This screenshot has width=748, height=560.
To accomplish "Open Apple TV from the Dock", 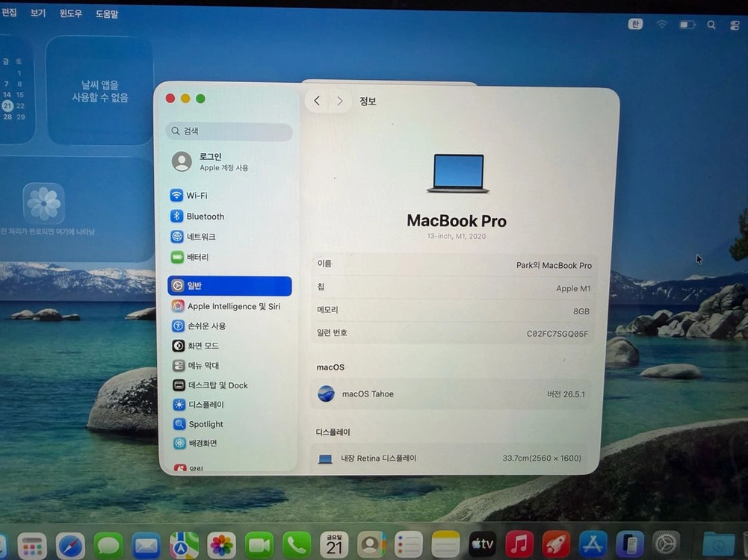I will point(483,544).
